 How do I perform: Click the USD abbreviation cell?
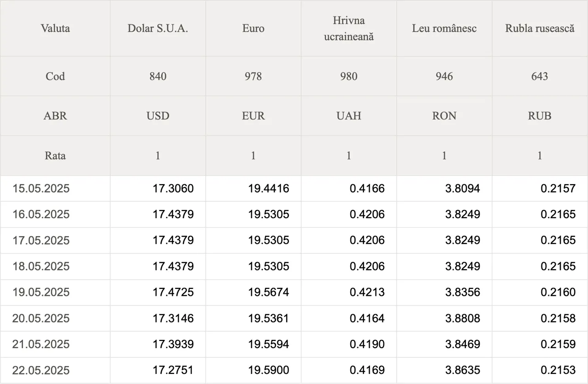158,116
